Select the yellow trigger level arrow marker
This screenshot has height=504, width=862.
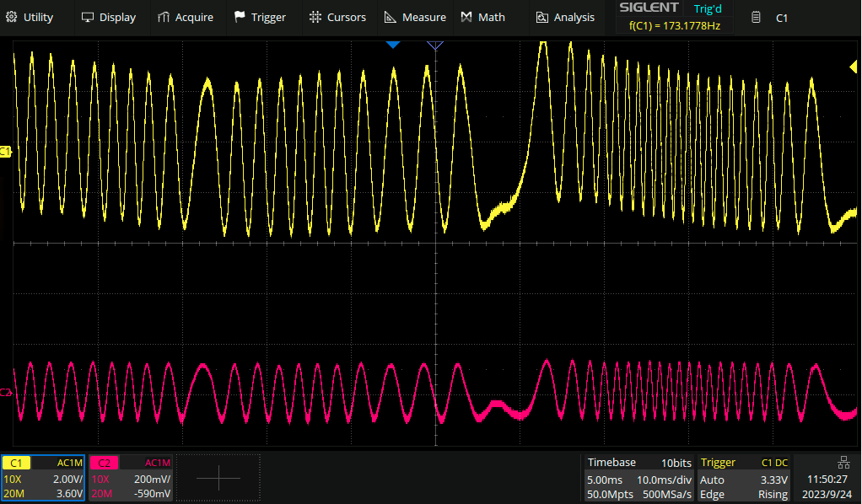click(x=854, y=67)
